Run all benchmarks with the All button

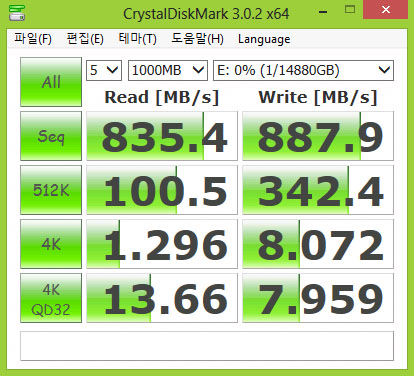pyautogui.click(x=51, y=82)
